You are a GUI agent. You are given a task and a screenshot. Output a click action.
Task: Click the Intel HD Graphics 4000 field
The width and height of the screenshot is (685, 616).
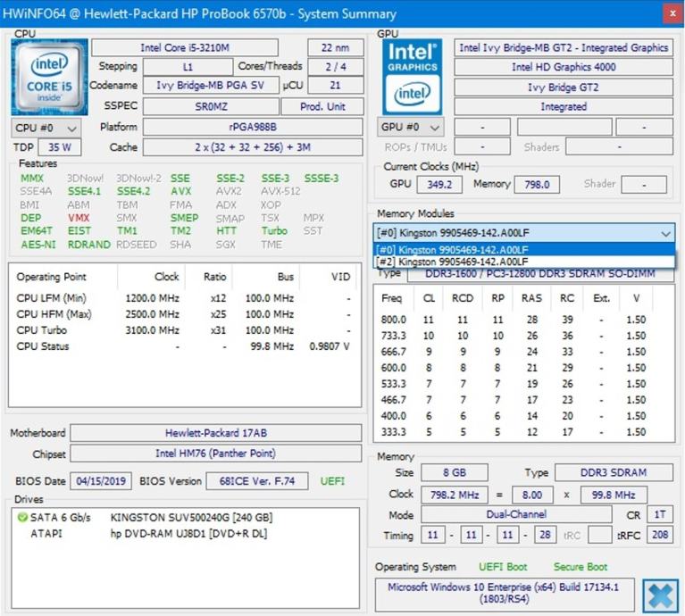pyautogui.click(x=563, y=67)
